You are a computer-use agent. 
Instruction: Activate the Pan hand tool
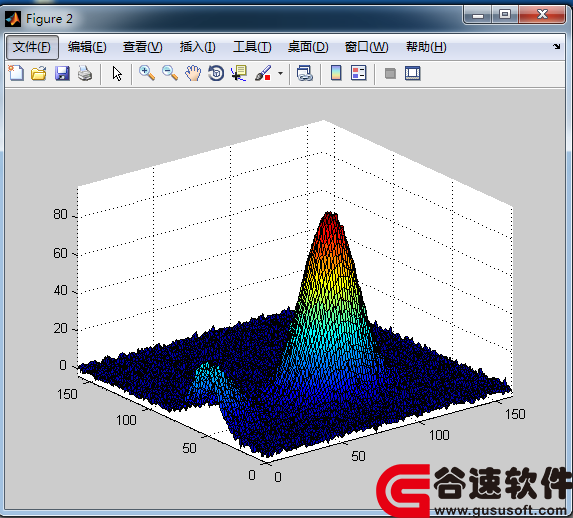click(x=193, y=73)
